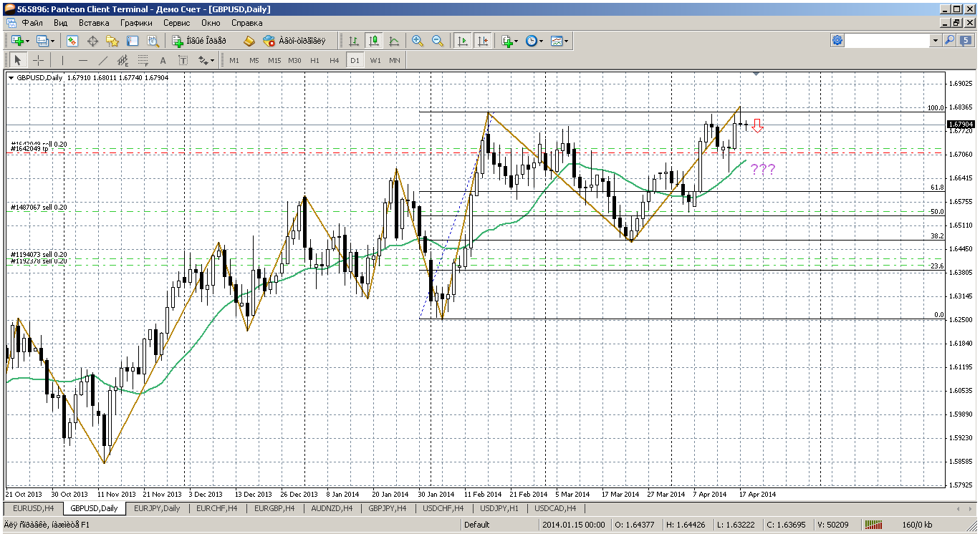The height and width of the screenshot is (534, 980).
Task: Click the search magnifier icon
Action: pos(950,41)
